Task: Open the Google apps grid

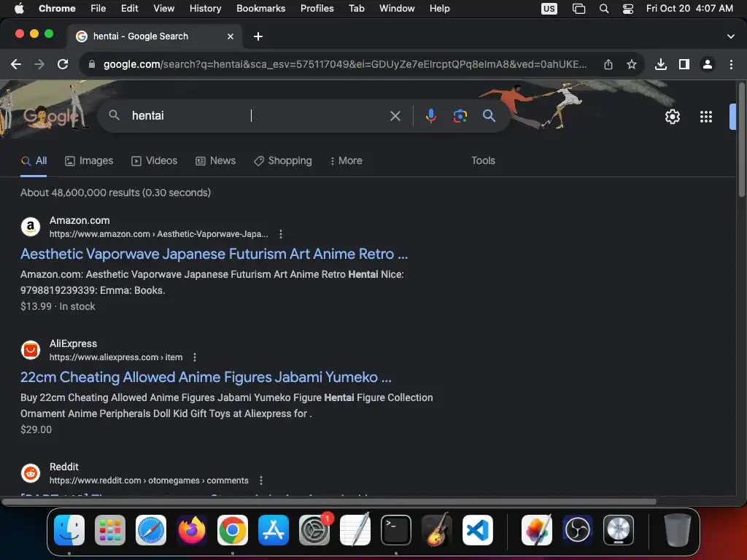Action: tap(706, 117)
